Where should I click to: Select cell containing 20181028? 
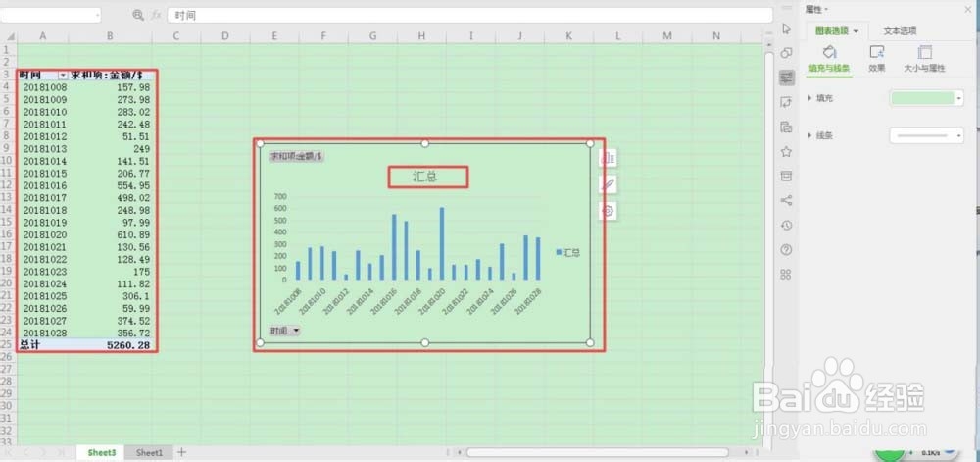(42, 333)
